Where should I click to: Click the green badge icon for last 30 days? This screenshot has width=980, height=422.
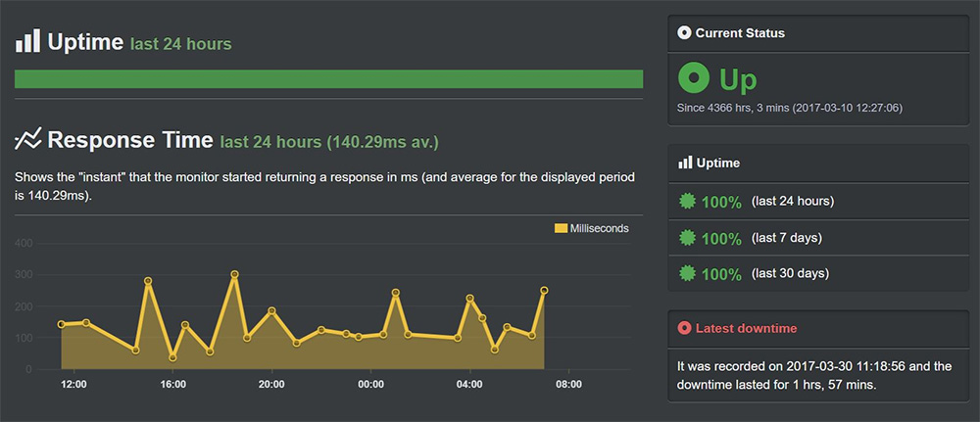688,273
